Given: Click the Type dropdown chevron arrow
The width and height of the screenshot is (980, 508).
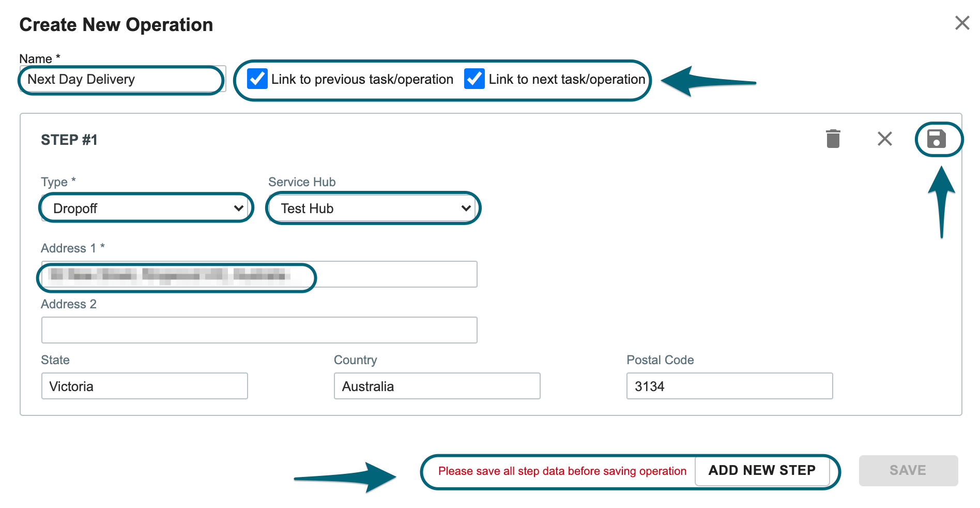Looking at the screenshot, I should coord(238,208).
